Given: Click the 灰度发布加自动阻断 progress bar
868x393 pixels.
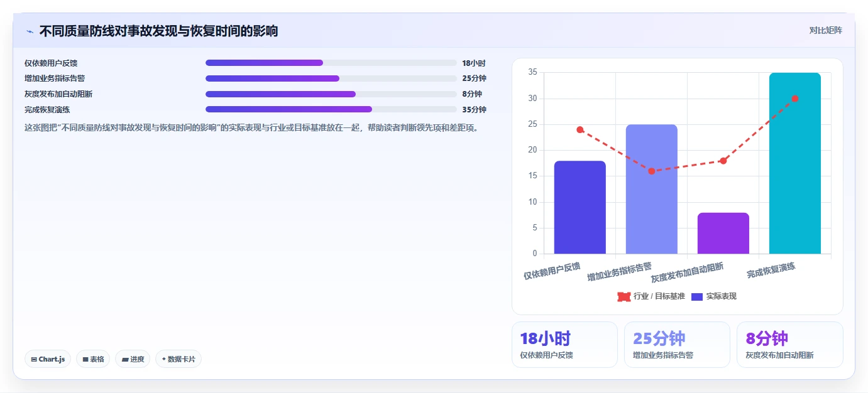Looking at the screenshot, I should coord(331,94).
